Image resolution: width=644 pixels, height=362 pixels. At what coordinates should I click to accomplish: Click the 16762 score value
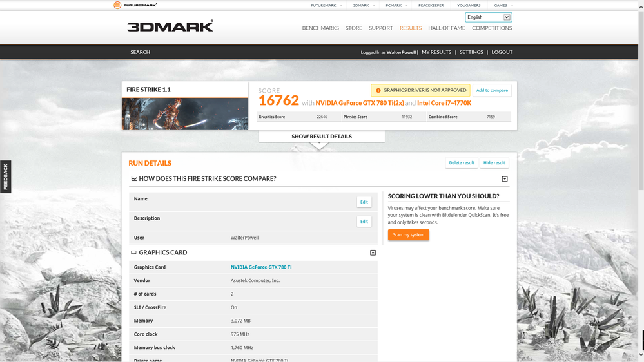[x=278, y=100]
